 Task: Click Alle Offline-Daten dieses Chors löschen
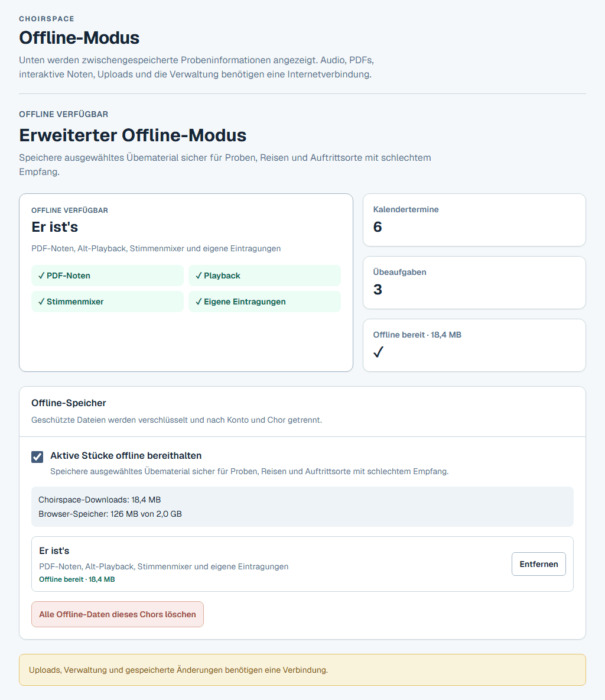click(x=118, y=614)
